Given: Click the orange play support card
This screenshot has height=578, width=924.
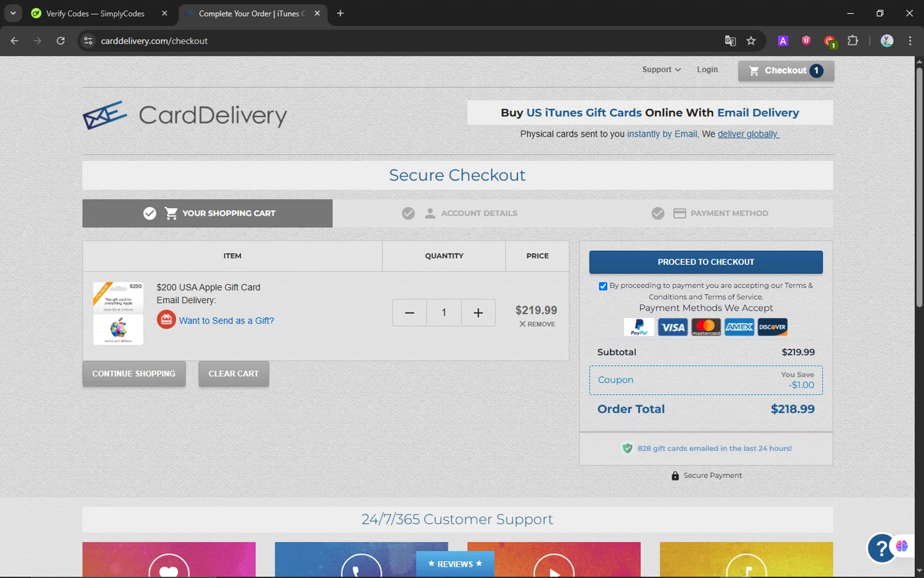Looking at the screenshot, I should pos(554,560).
